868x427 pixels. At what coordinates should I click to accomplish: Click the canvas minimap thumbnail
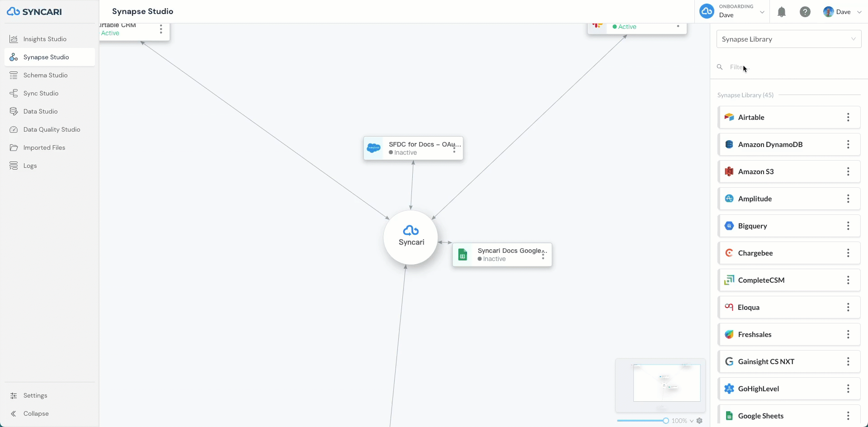coord(660,385)
